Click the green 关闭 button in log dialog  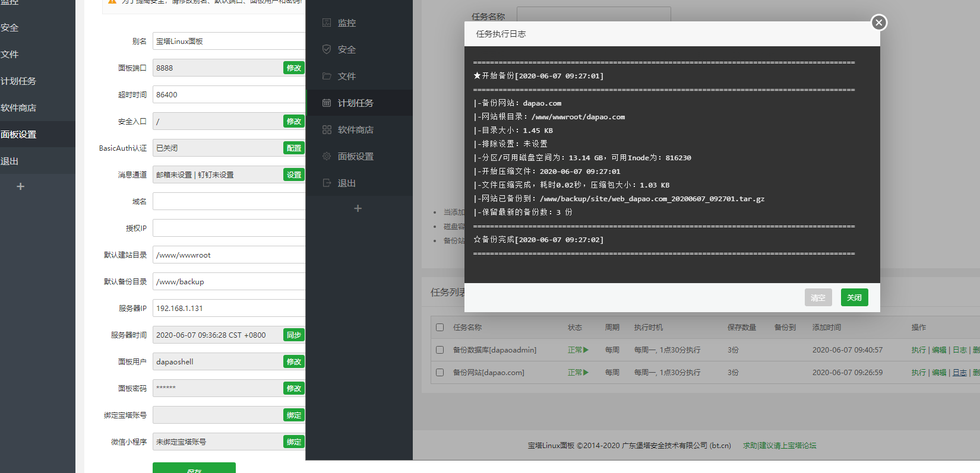tap(854, 297)
